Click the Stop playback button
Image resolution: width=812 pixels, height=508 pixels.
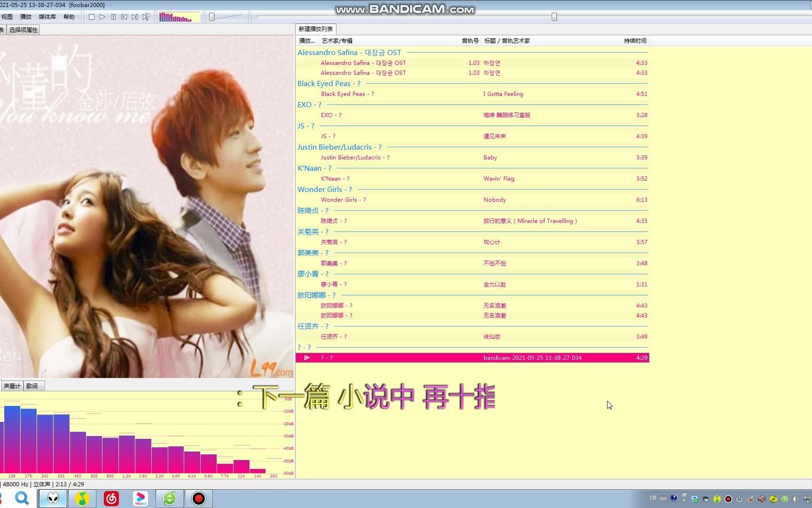[92, 17]
